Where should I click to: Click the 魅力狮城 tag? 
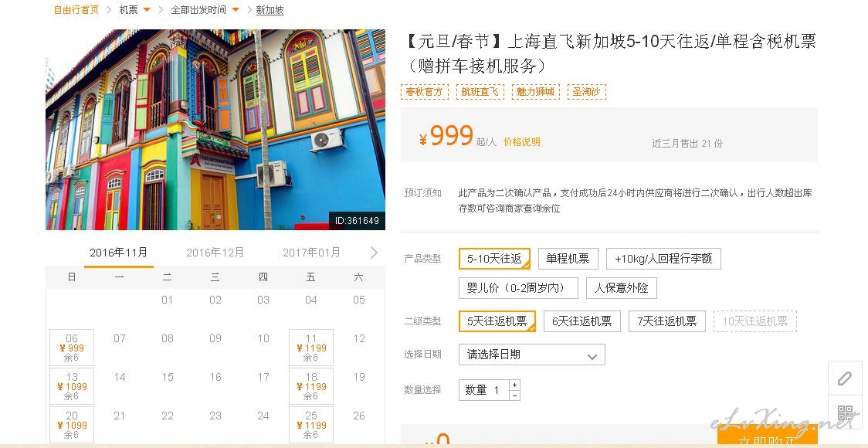tap(535, 92)
